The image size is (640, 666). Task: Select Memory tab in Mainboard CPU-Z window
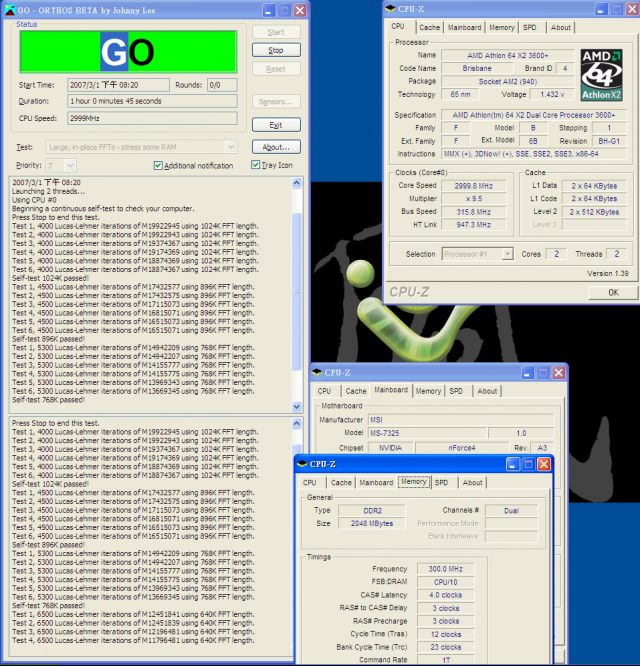click(428, 391)
